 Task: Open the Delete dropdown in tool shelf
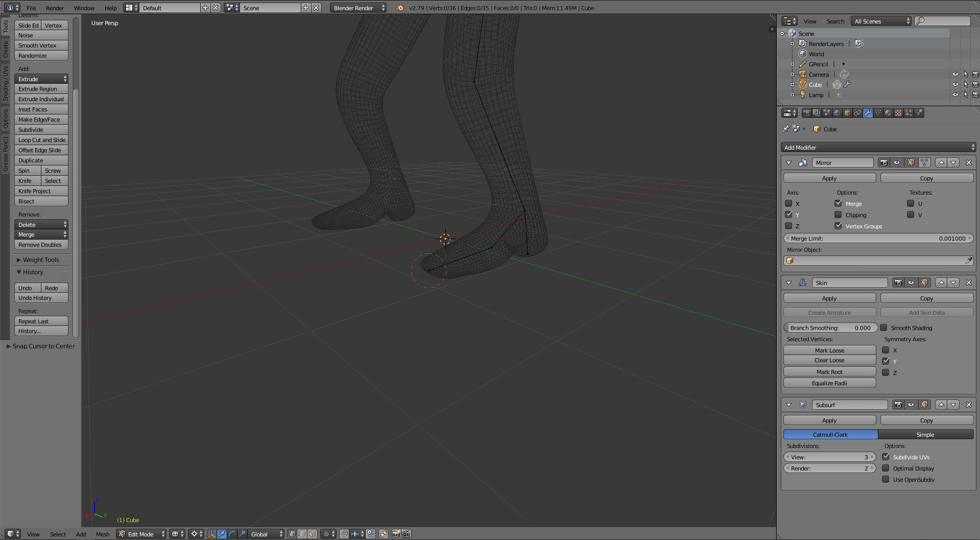[x=41, y=225]
